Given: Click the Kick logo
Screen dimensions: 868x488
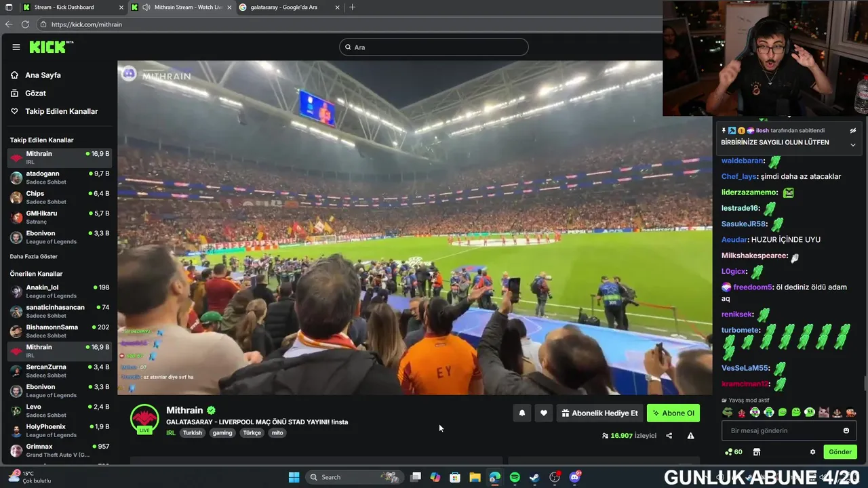Looking at the screenshot, I should pos(51,47).
